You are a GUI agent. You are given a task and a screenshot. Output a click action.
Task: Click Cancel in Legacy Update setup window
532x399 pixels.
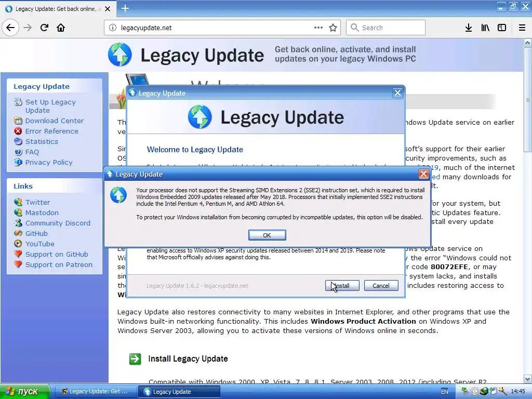(x=381, y=286)
